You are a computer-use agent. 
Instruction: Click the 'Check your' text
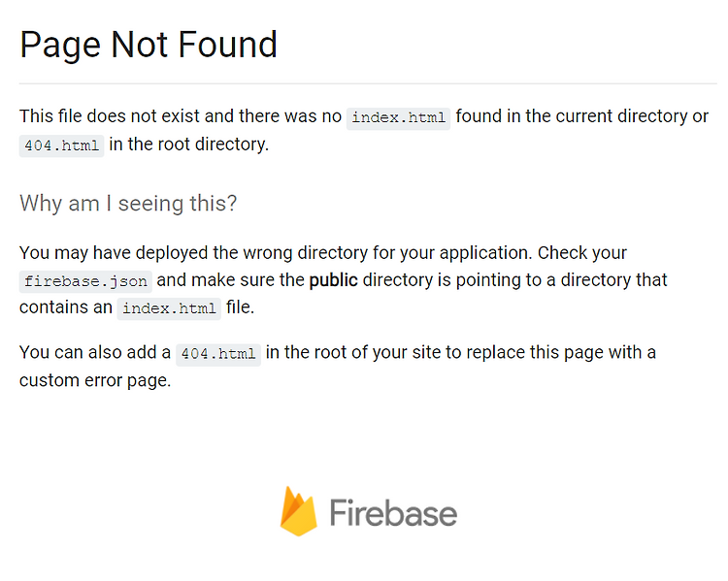[582, 253]
